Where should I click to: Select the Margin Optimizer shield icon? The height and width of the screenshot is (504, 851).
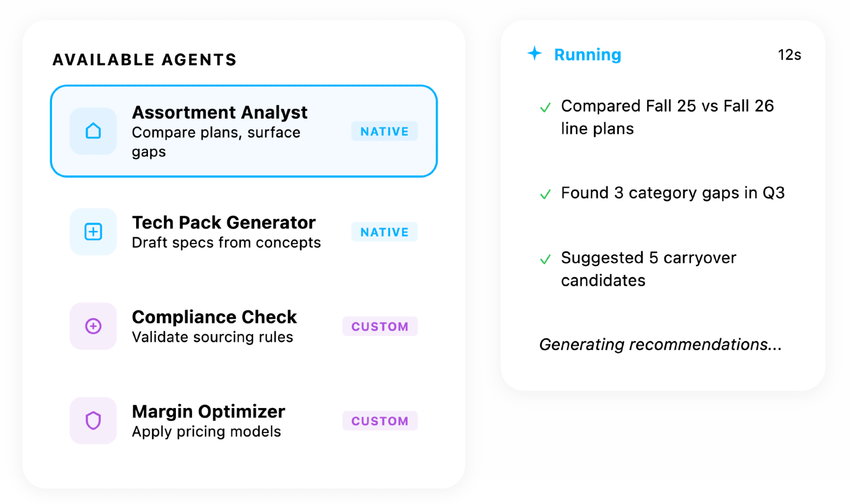(x=93, y=421)
